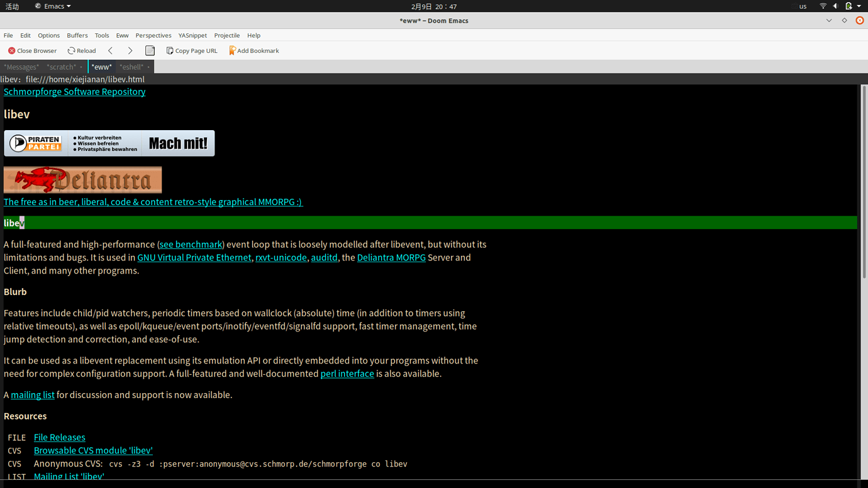Click the Resources heading text

coord(25,416)
